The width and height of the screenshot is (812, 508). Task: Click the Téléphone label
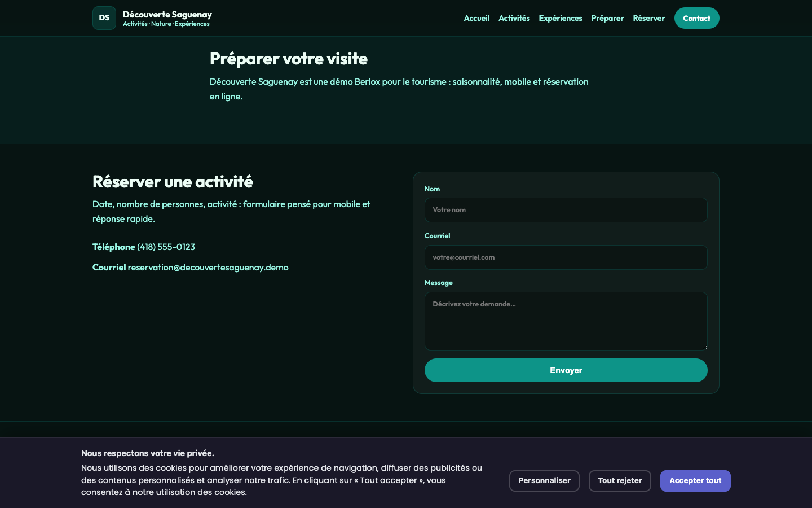(114, 247)
